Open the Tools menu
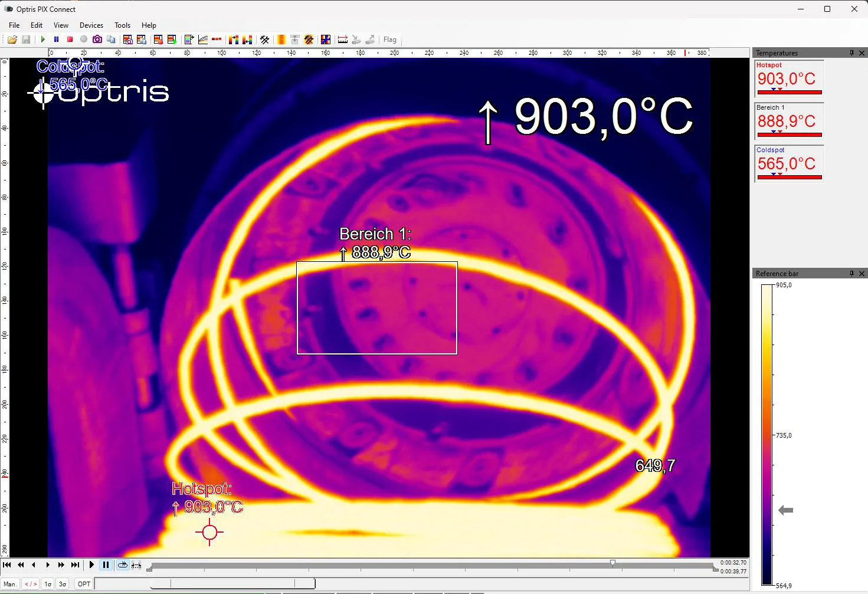The width and height of the screenshot is (868, 594). pos(122,25)
